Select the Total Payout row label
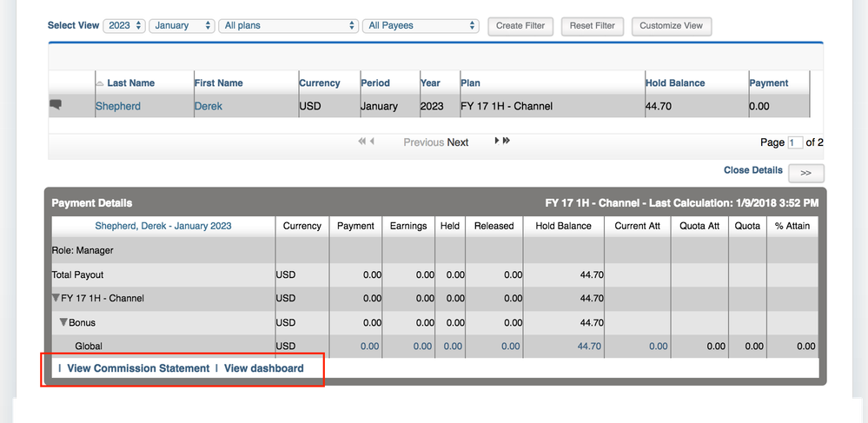 coord(77,274)
